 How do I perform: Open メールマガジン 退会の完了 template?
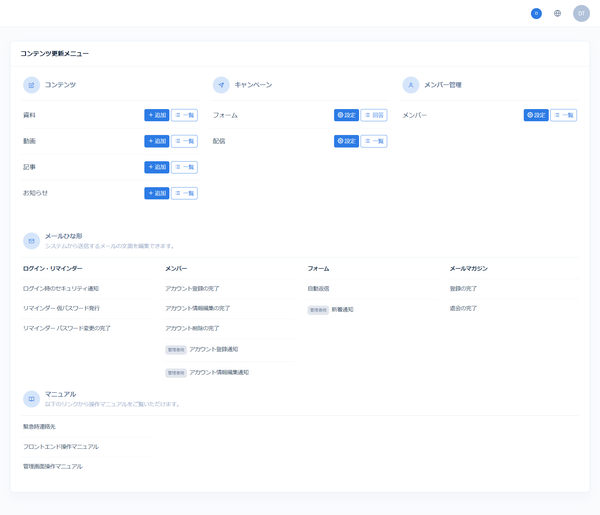click(x=463, y=308)
